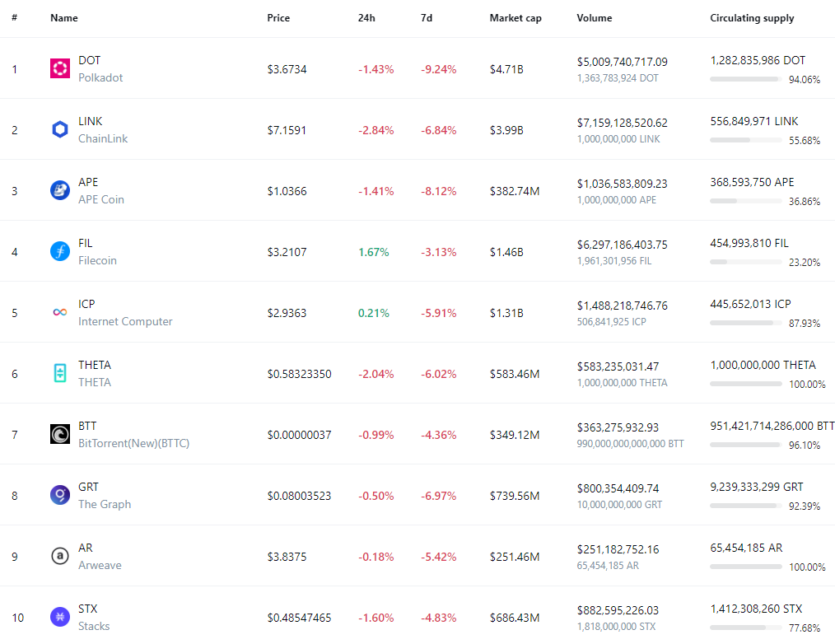Open the Polkadot name link
The height and width of the screenshot is (644, 835).
[x=100, y=77]
